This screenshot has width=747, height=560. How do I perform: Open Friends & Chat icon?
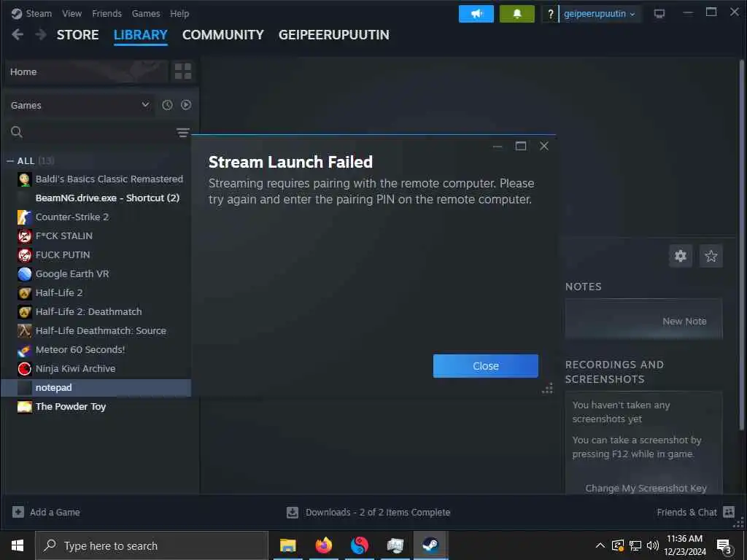tap(729, 512)
